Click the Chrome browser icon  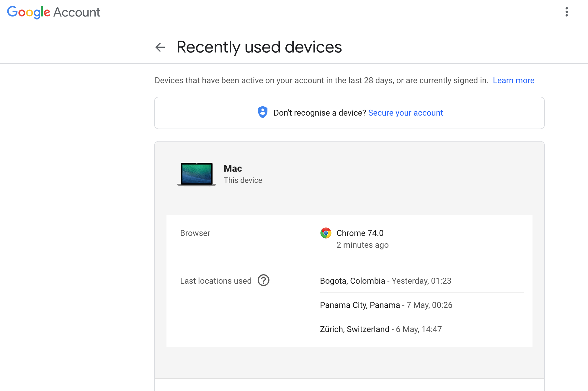(326, 233)
